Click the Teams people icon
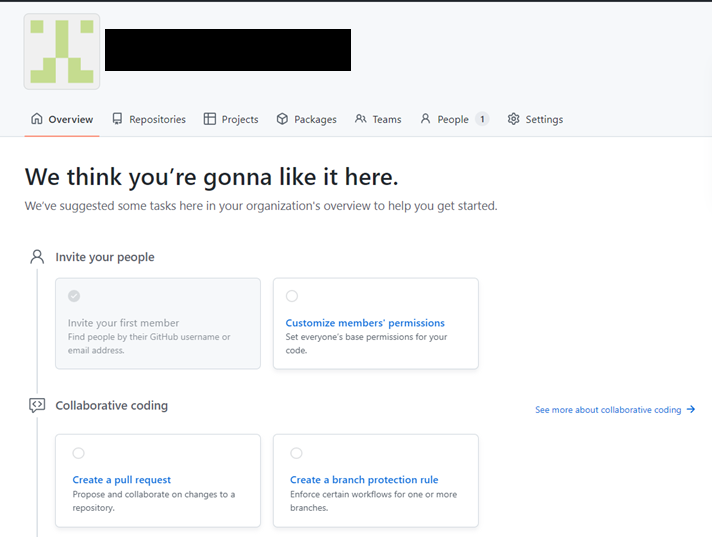The width and height of the screenshot is (712, 537). [x=361, y=119]
